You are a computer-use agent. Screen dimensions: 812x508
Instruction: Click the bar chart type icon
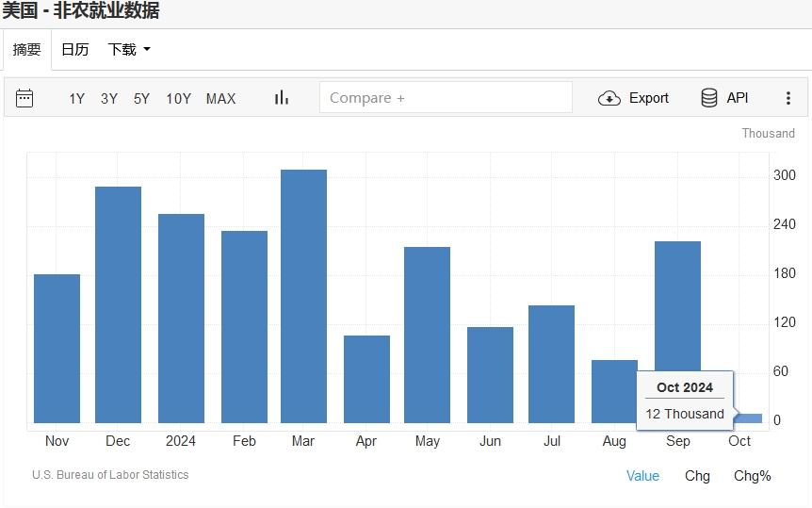click(281, 98)
